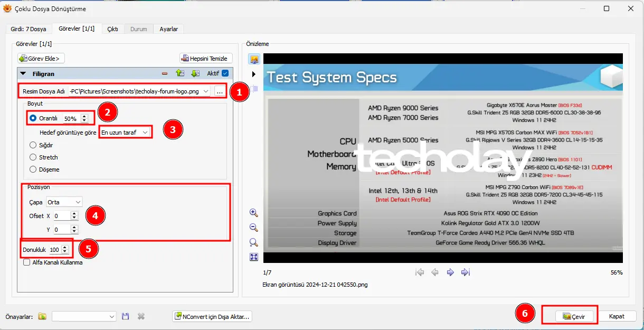Move the Filigran task down
Image resolution: width=644 pixels, height=330 pixels.
195,74
